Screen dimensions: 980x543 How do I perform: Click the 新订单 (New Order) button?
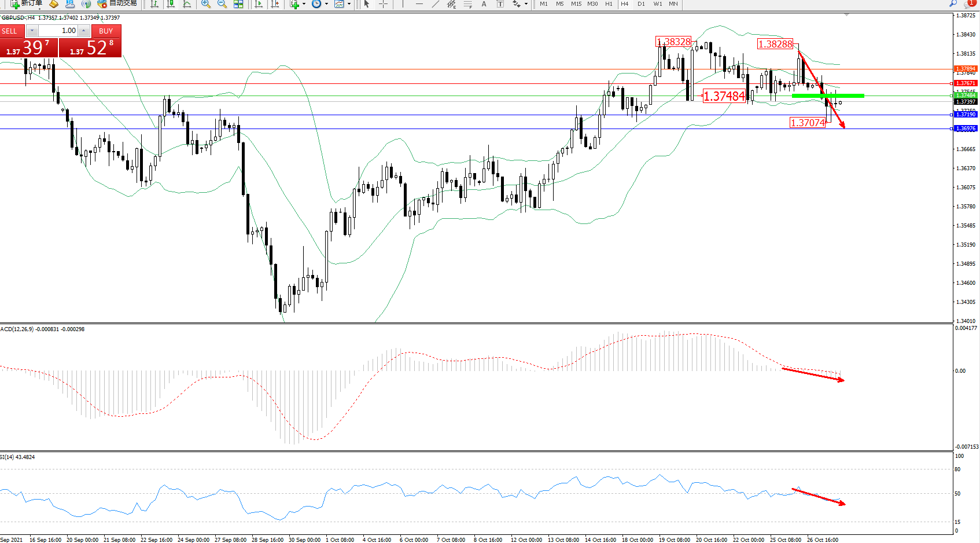coord(27,3)
